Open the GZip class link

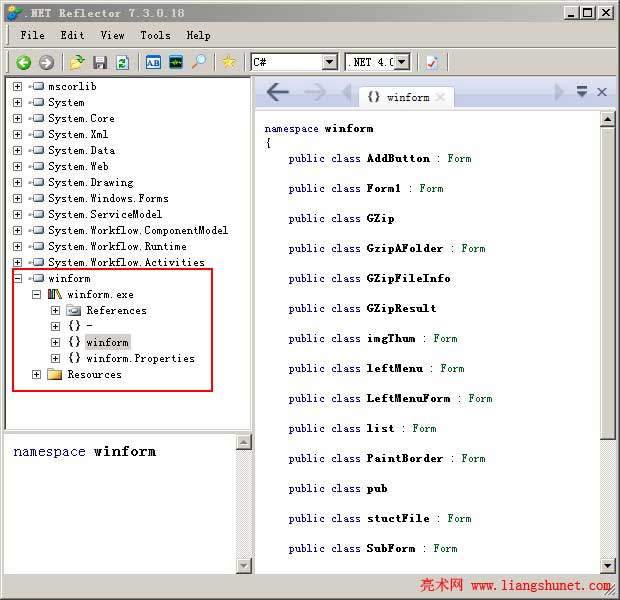point(380,218)
